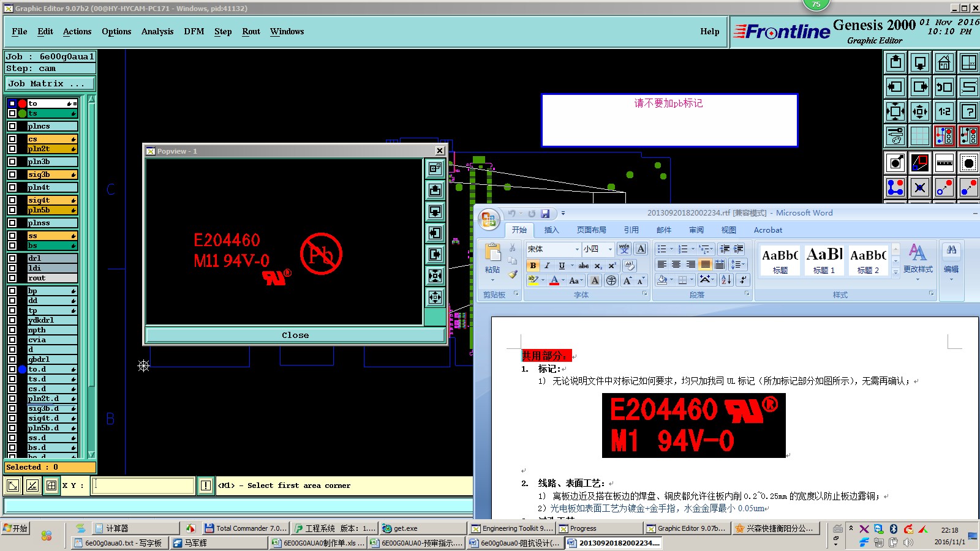Click the Word sort A-Z icon
980x551 pixels.
pos(726,280)
